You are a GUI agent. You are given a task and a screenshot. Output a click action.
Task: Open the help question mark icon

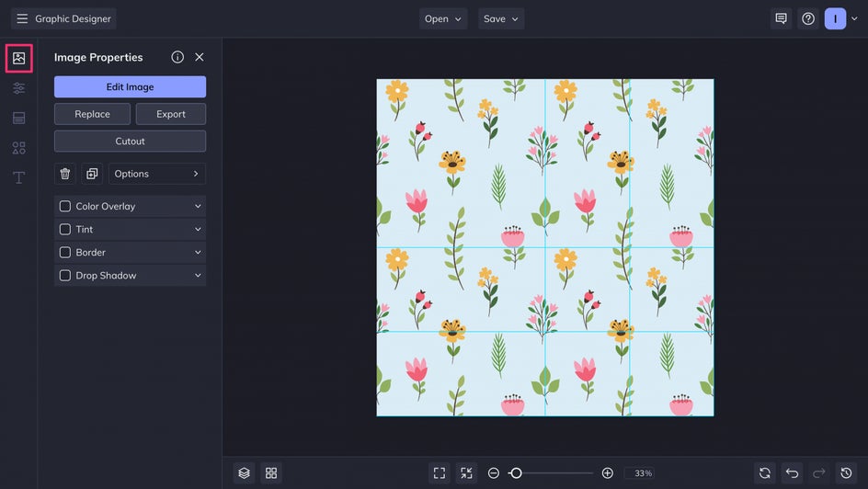coord(807,18)
